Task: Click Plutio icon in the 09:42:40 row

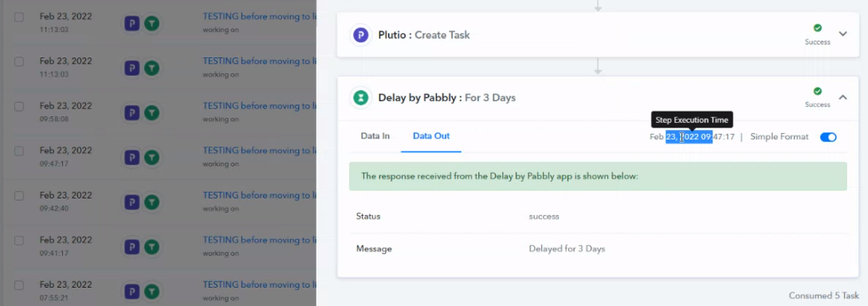Action: pos(132,202)
